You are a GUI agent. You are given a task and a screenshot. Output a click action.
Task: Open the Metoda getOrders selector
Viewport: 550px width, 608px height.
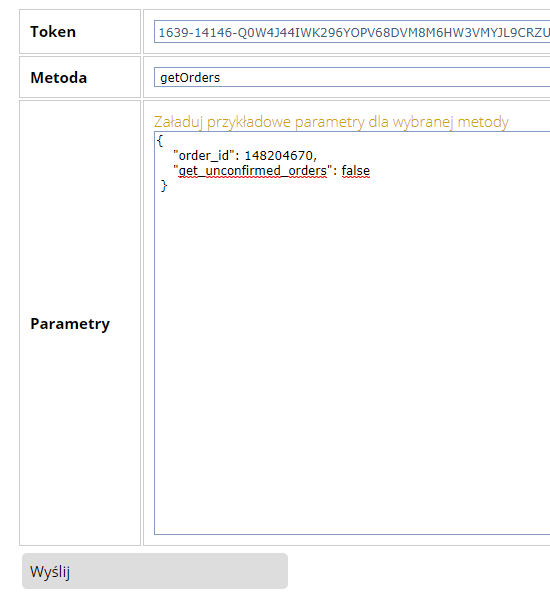tap(352, 78)
